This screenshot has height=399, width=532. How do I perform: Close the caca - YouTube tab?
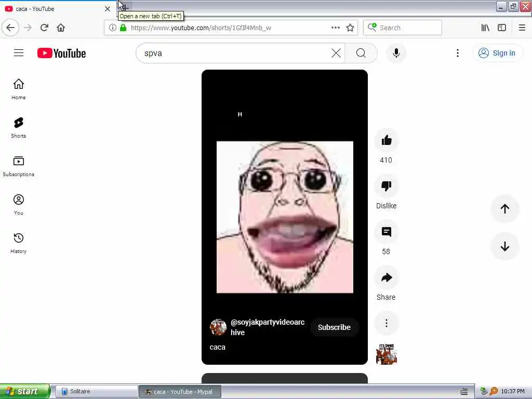click(x=108, y=9)
